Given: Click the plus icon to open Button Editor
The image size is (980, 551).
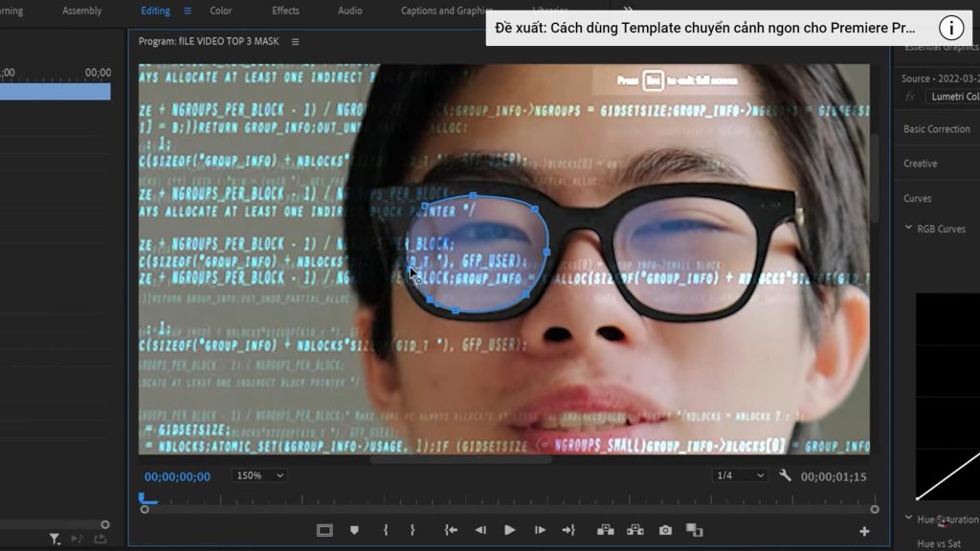Looking at the screenshot, I should pos(863,529).
